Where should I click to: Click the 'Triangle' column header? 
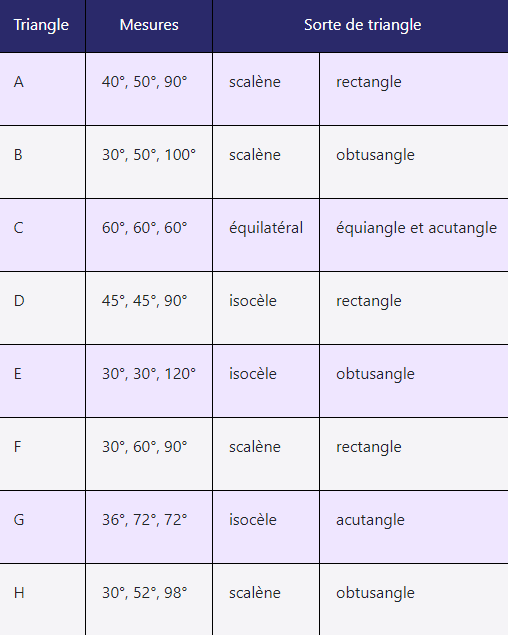tap(42, 26)
